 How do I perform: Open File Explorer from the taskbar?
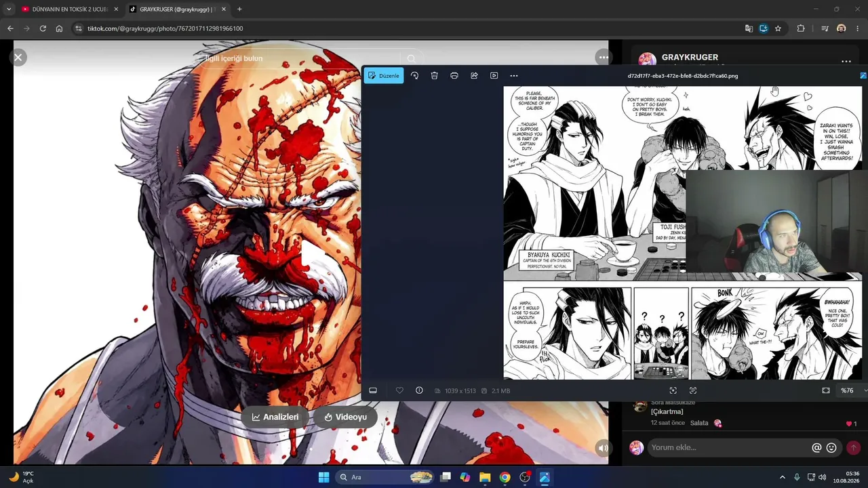(x=485, y=477)
